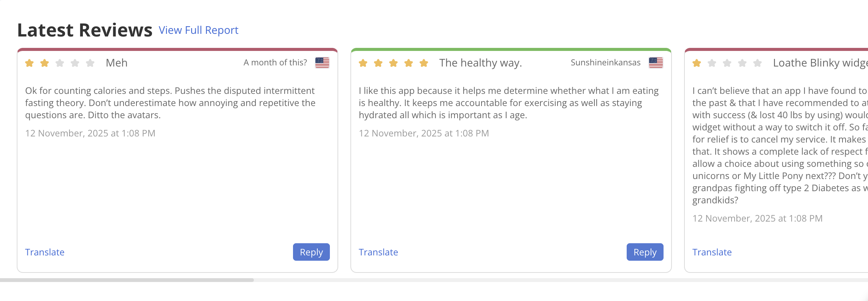Click the second star of Loathe Blinky review
Image resolution: width=868 pixels, height=301 pixels.
(712, 63)
